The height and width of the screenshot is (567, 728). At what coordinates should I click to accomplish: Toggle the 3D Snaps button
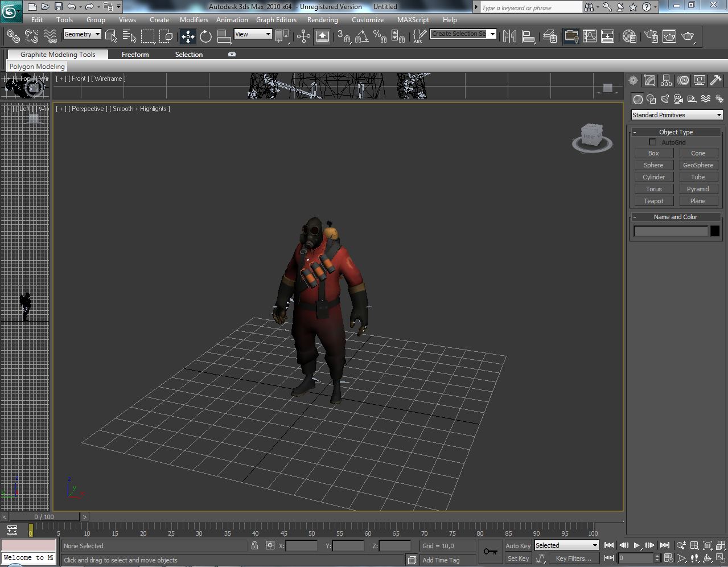point(343,36)
